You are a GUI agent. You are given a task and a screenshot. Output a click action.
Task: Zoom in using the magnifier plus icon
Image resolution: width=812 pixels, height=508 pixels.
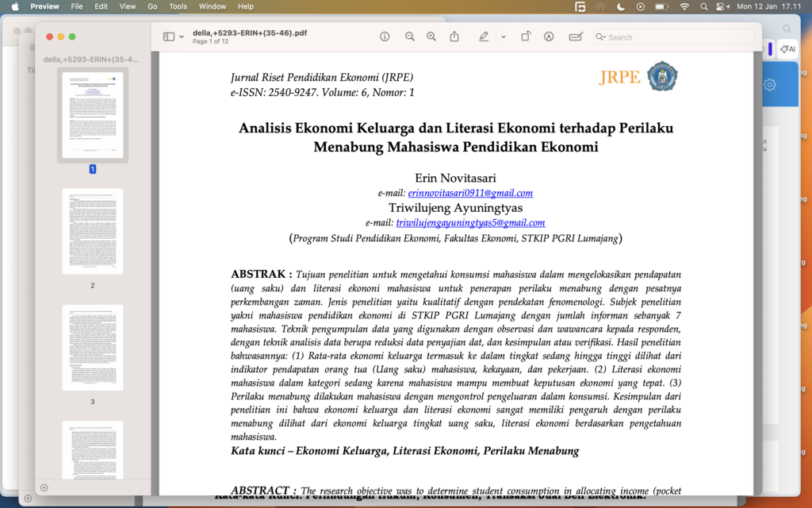[431, 37]
